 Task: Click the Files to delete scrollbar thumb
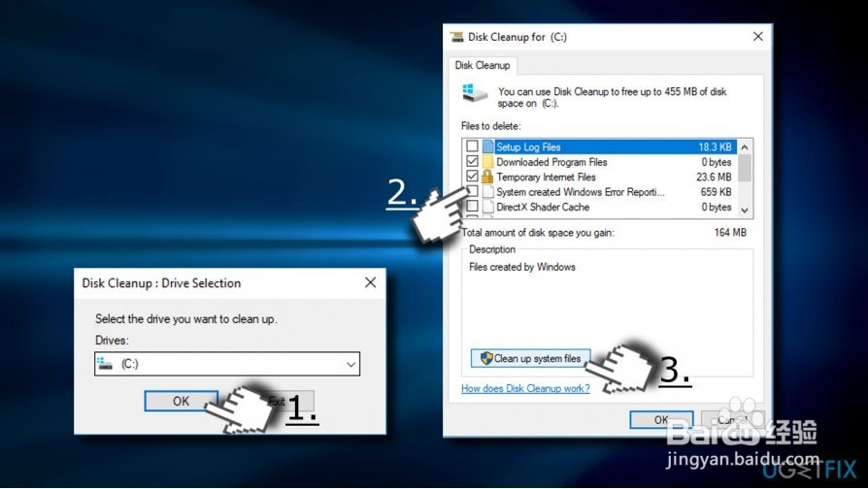[745, 168]
